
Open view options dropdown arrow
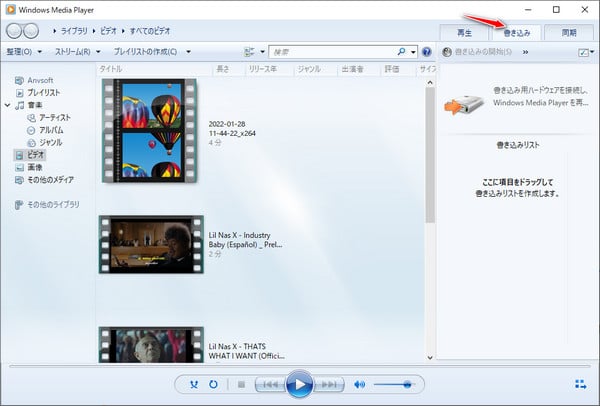(262, 52)
